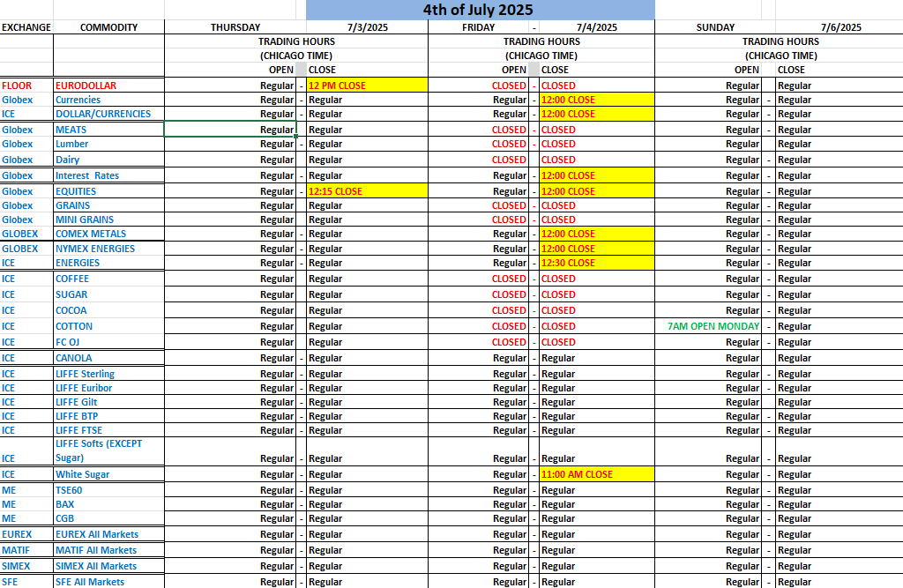903x588 pixels.
Task: Click the DOLLAR/CURRENCIES cell
Action: click(108, 114)
